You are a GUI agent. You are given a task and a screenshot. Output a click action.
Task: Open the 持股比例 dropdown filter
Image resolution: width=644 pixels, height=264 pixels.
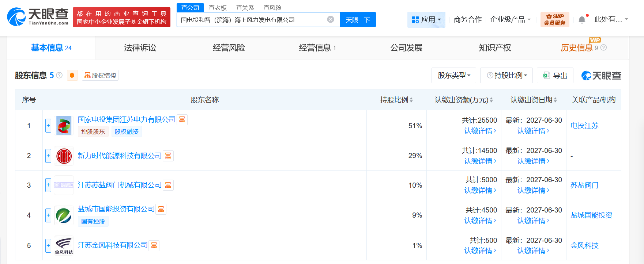[x=506, y=75]
